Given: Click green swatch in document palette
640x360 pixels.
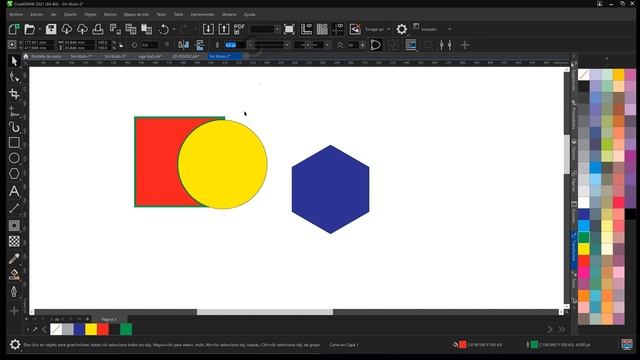Looking at the screenshot, I should pos(126,329).
